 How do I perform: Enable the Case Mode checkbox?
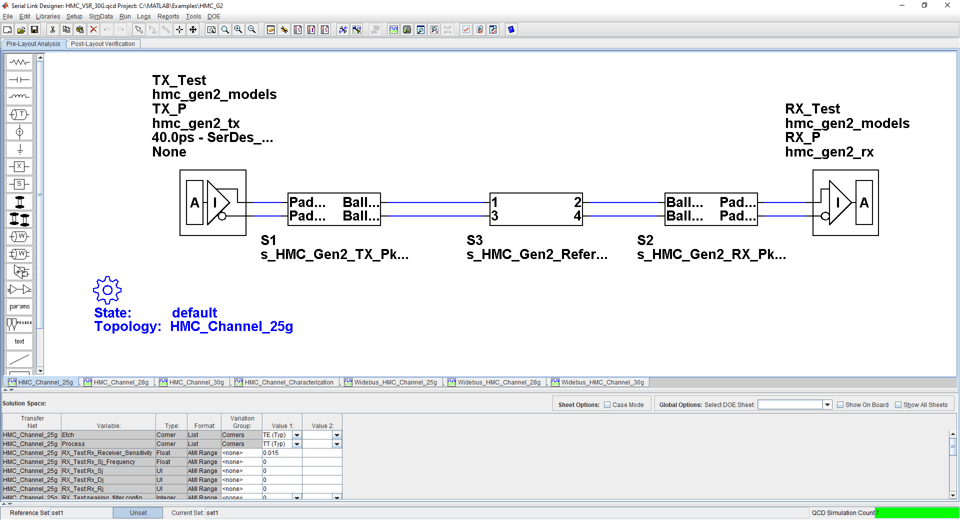607,405
